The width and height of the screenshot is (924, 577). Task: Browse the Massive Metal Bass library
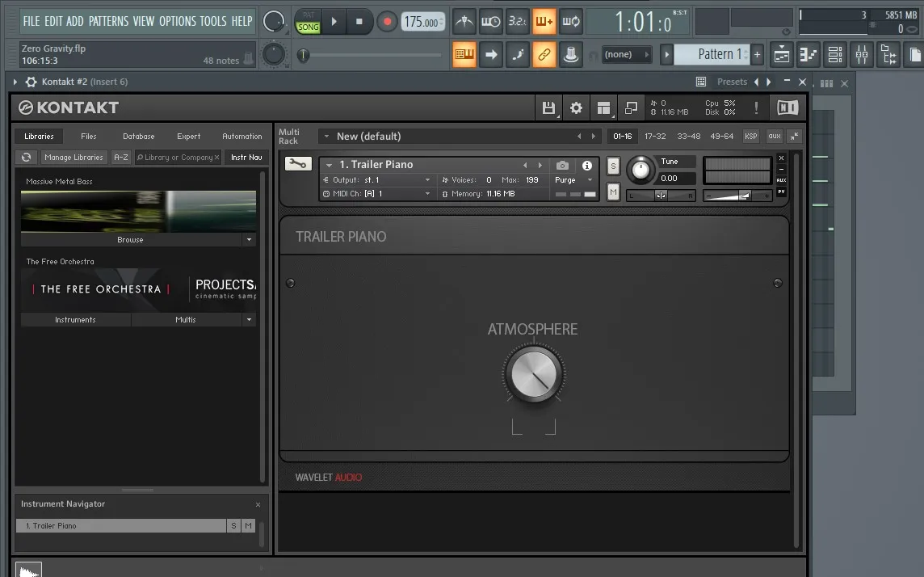(x=130, y=240)
